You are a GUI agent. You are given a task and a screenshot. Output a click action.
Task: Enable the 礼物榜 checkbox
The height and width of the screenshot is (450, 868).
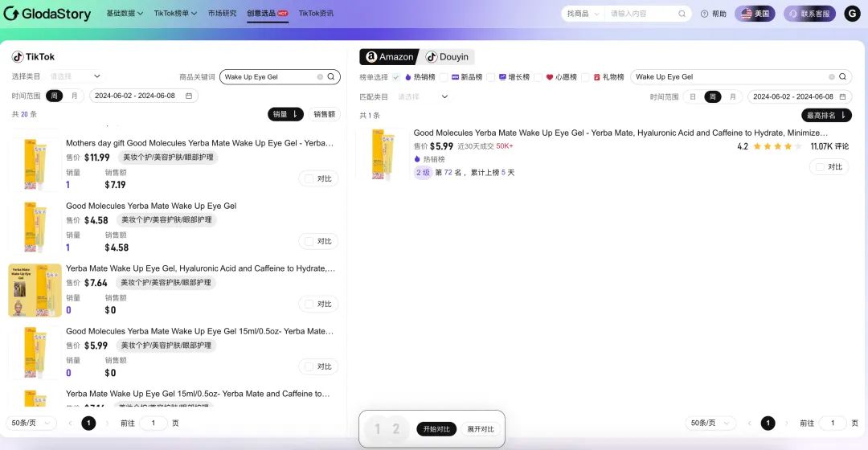click(x=585, y=77)
